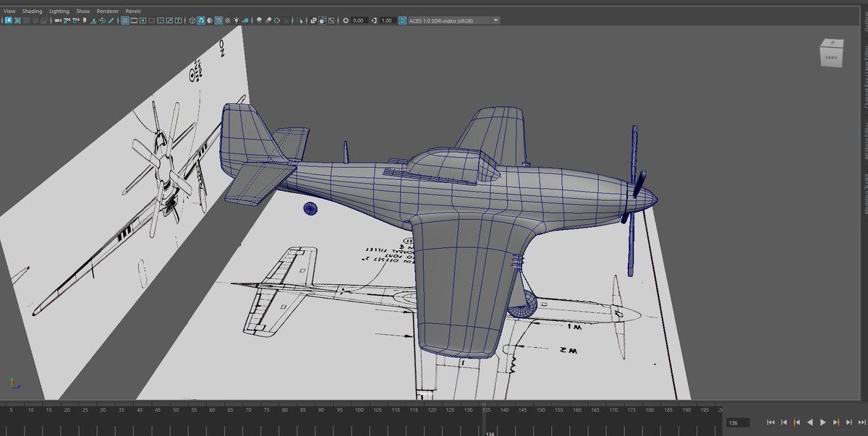Edit the Gamma value 1.00 field
Screen dimensions: 868x436
(388, 20)
